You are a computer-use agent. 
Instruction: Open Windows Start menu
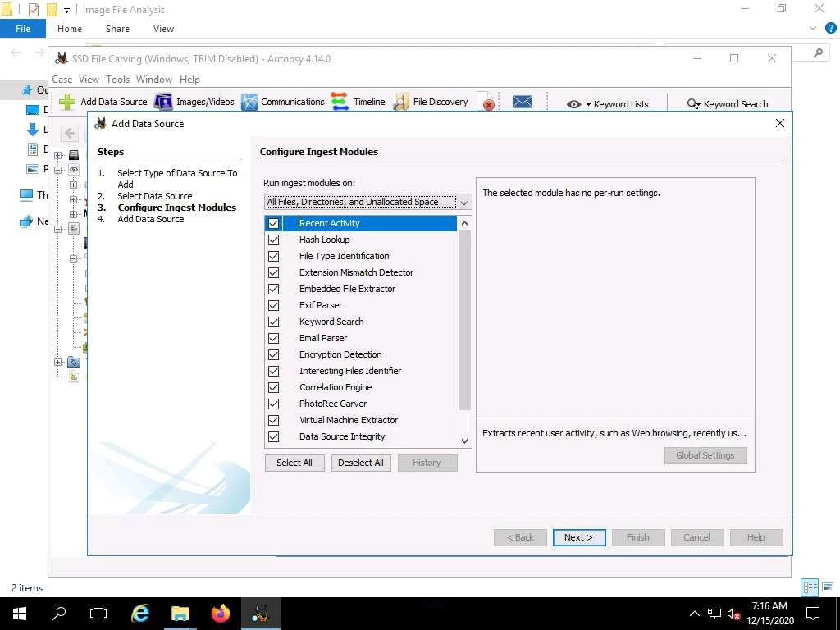pos(20,614)
